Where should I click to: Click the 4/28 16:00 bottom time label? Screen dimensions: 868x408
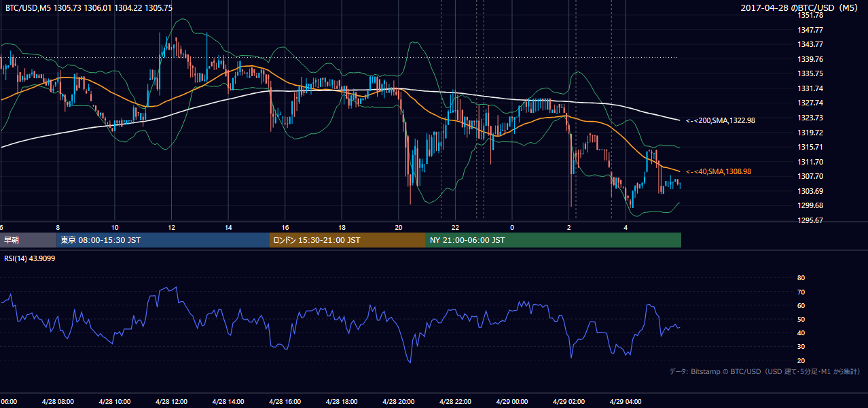pos(285,402)
